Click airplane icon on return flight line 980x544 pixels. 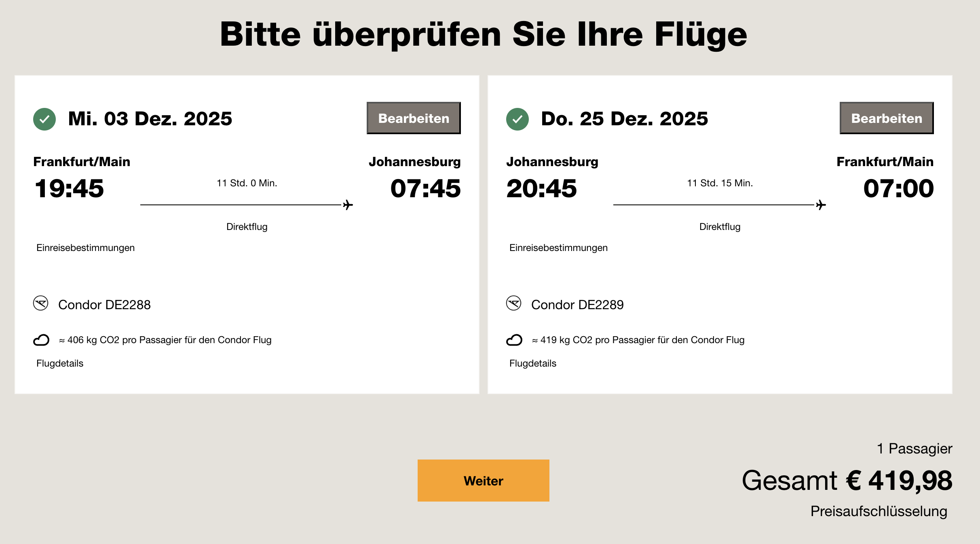821,205
